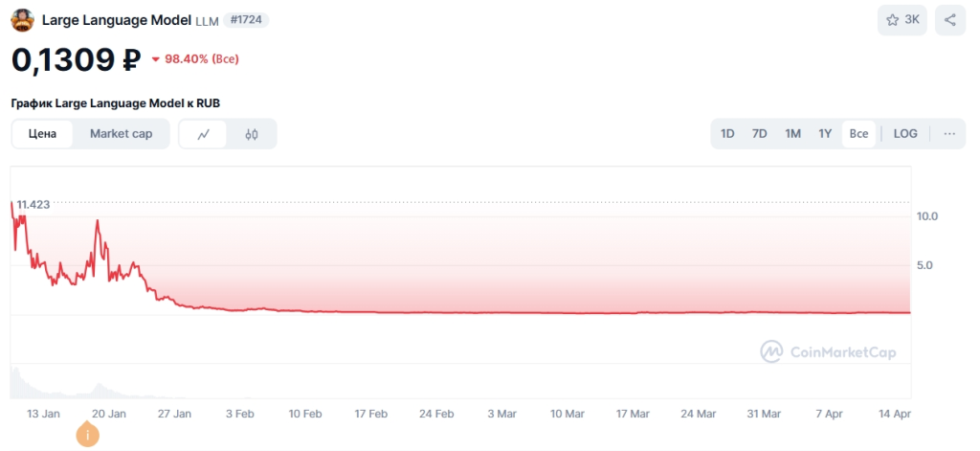Select the 7D time range

pyautogui.click(x=759, y=134)
